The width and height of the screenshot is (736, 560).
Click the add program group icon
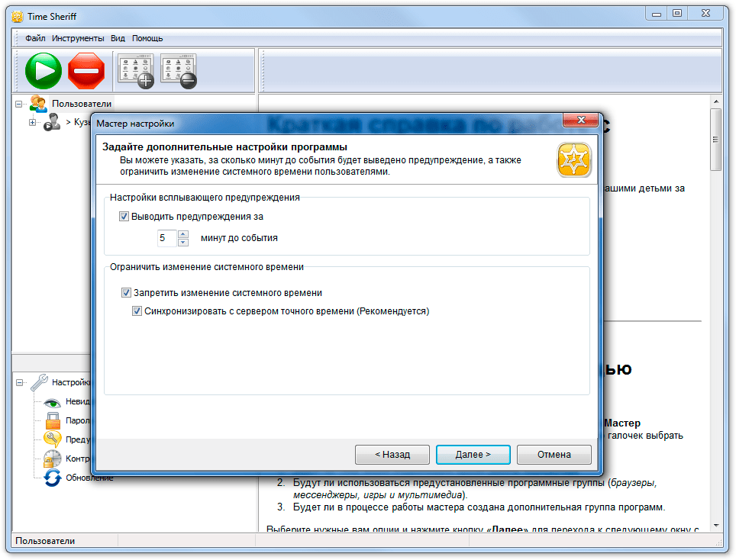[136, 71]
